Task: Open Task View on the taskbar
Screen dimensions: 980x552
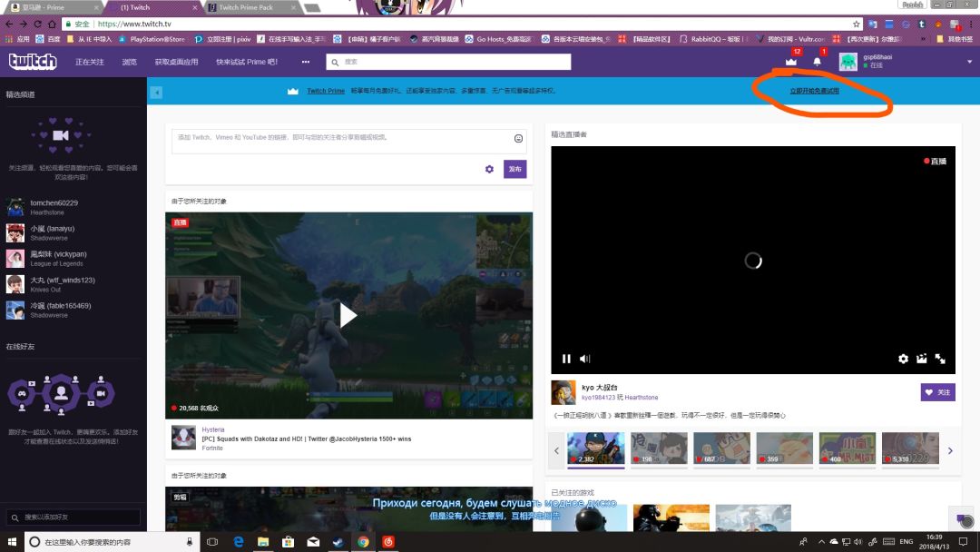Action: point(212,542)
